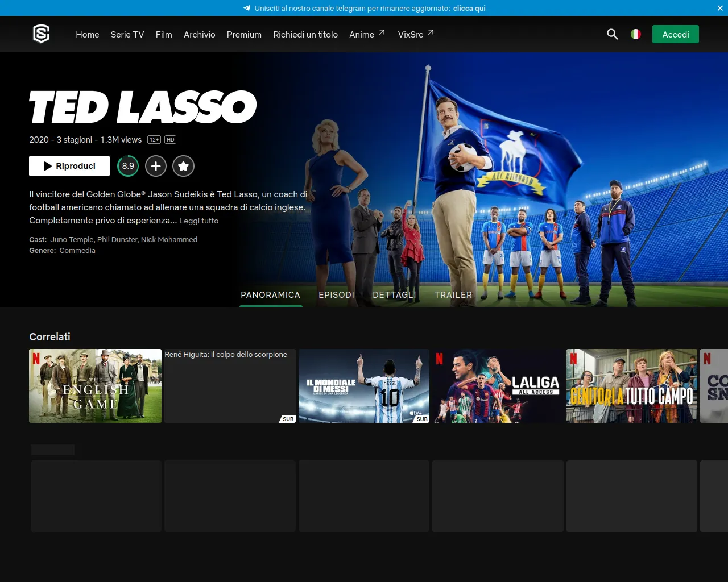Open Serie TV in navigation menu

click(x=127, y=34)
